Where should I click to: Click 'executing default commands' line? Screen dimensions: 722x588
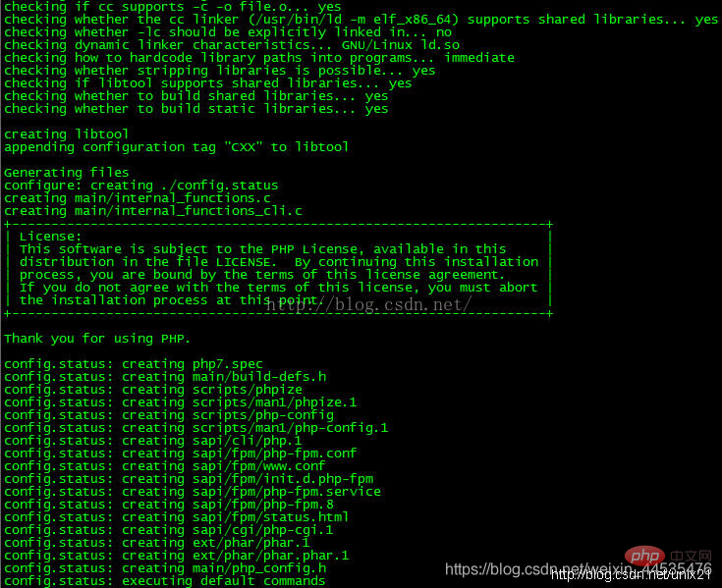pyautogui.click(x=164, y=581)
